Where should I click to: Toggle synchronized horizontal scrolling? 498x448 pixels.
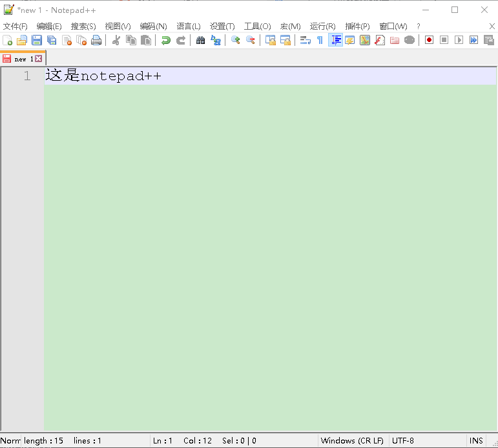(285, 40)
